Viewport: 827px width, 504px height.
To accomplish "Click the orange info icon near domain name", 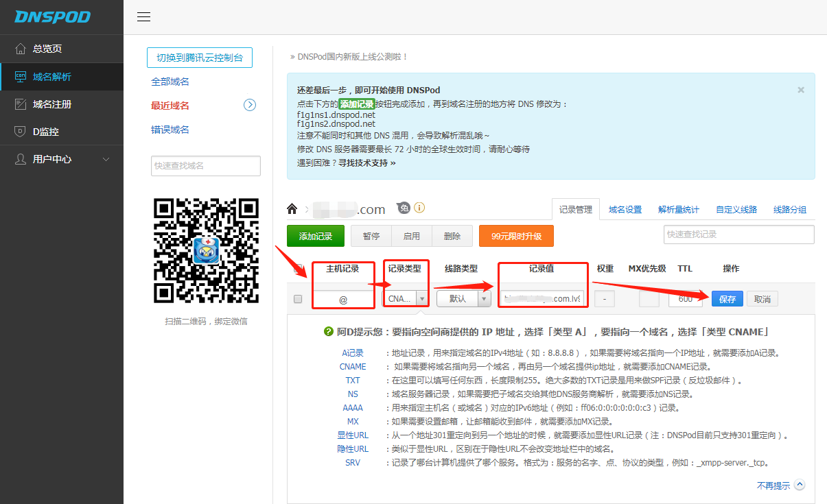I will coord(419,208).
